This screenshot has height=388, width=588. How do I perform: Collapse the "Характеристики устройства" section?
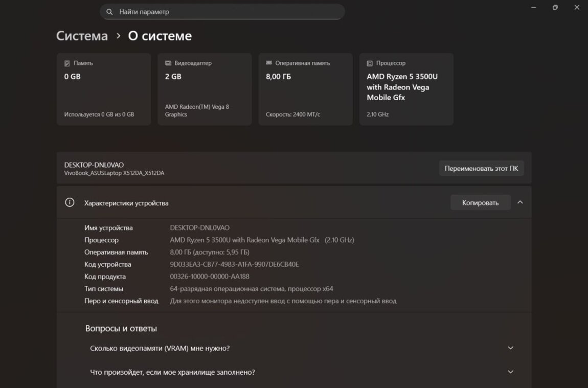520,202
